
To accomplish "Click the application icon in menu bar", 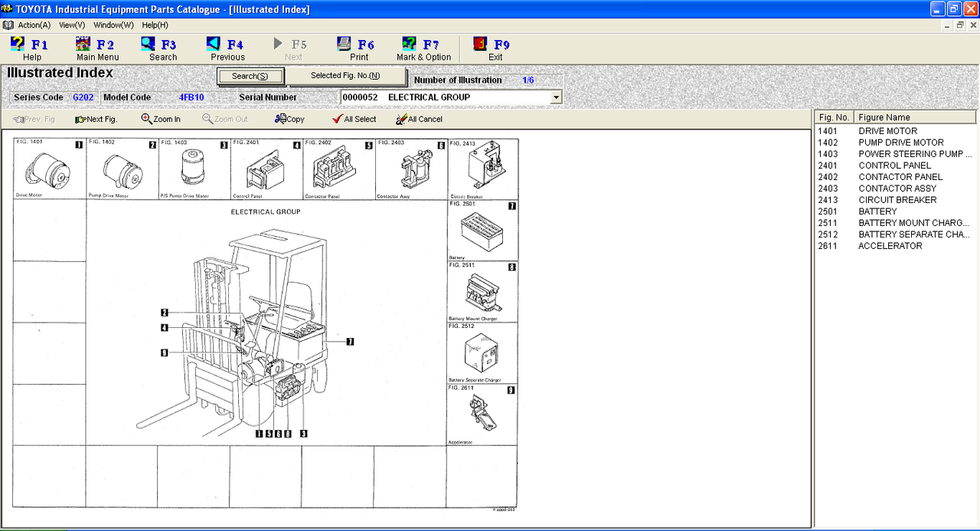I will pos(8,25).
